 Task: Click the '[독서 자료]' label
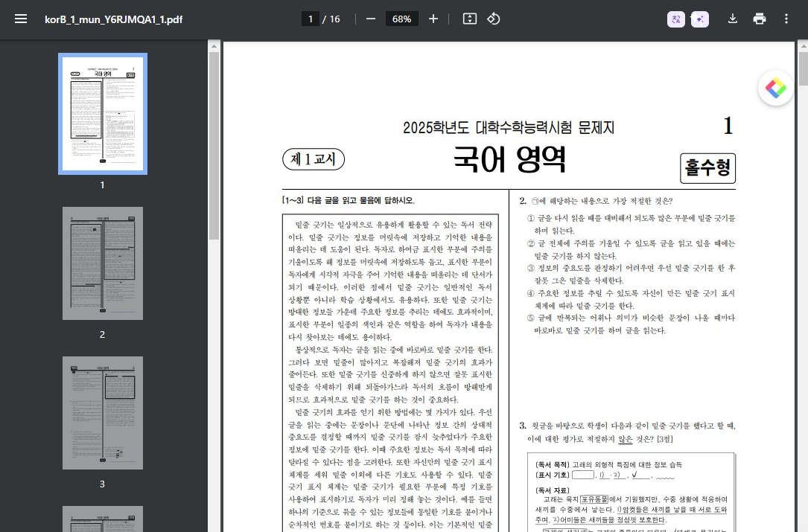[x=553, y=490]
